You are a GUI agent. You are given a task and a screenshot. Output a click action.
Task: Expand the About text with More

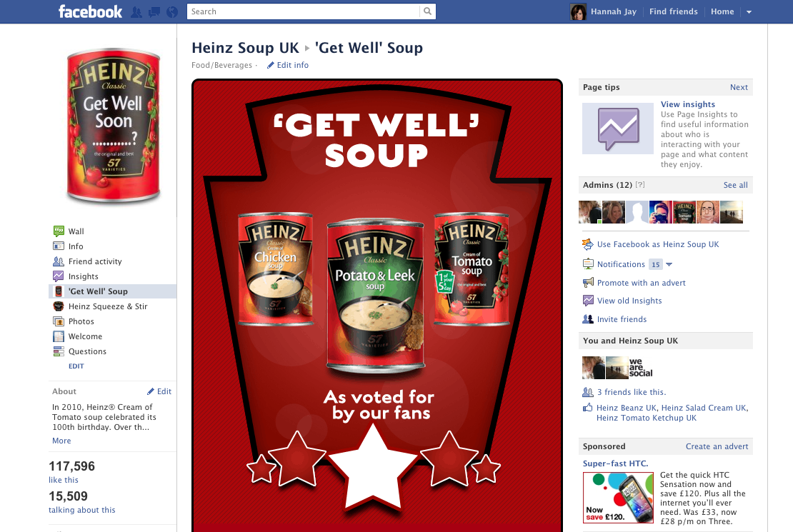coord(61,441)
